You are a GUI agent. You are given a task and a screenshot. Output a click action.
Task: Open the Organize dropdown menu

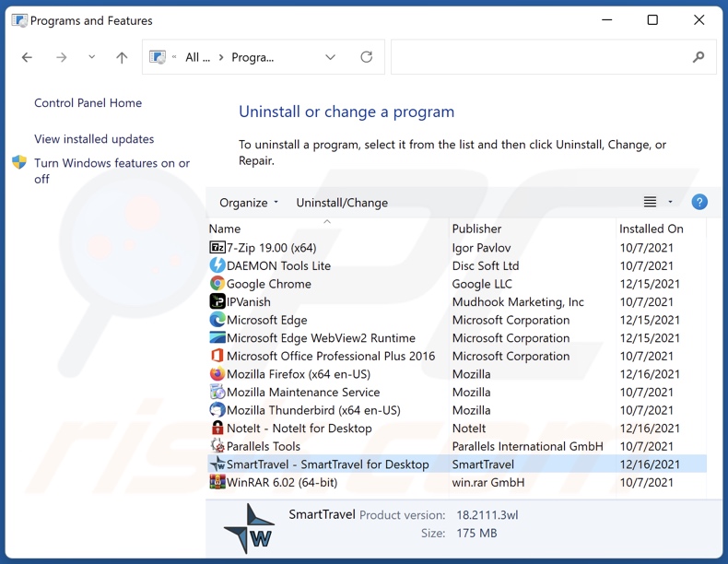pos(249,203)
